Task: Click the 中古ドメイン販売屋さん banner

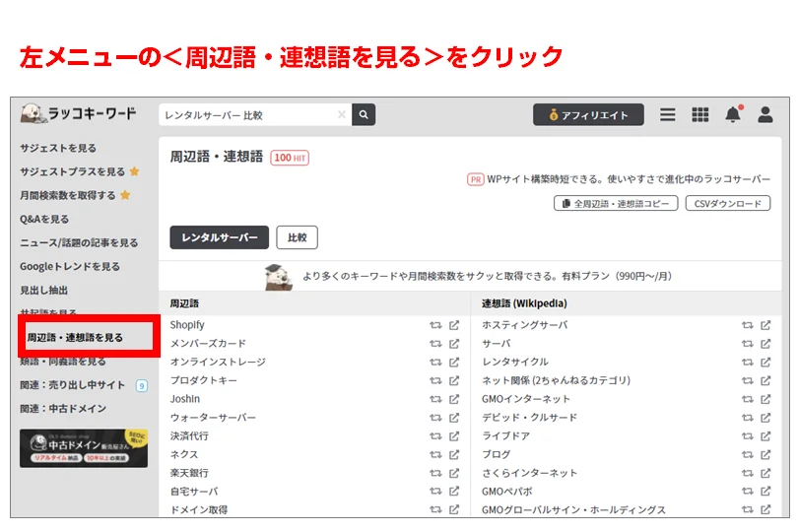Action: pos(84,448)
